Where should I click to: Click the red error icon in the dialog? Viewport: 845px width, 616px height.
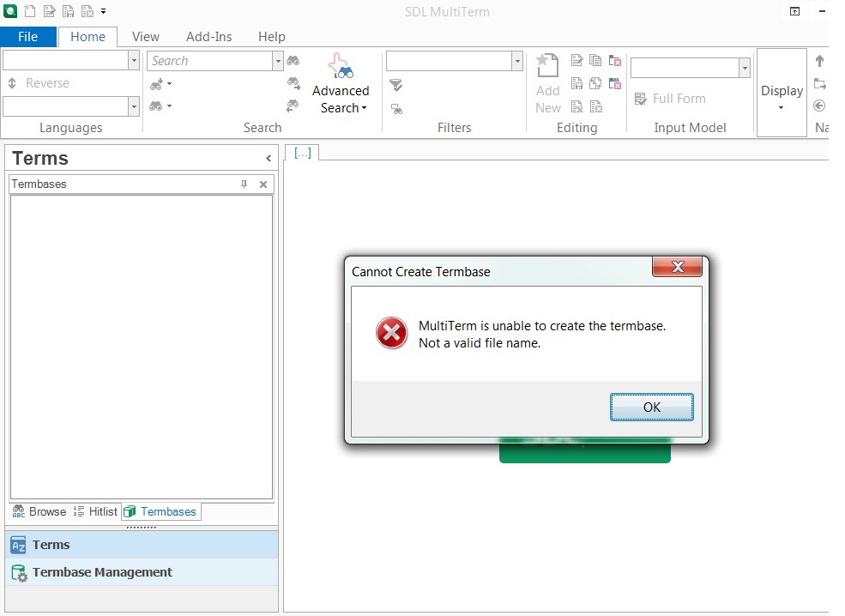392,333
